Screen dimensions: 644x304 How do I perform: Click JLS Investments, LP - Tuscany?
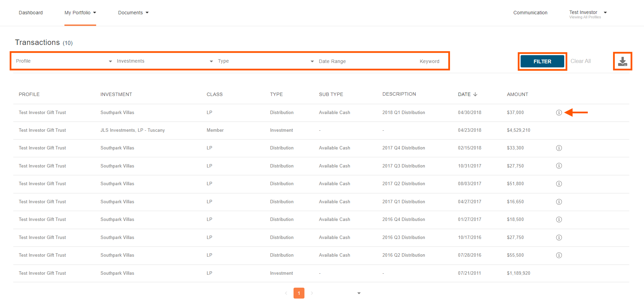click(133, 130)
